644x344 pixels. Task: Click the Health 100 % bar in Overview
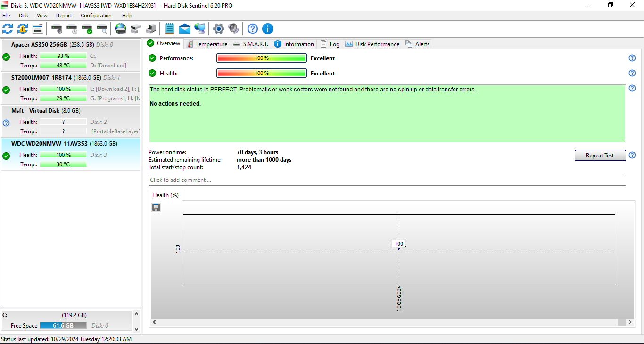262,74
